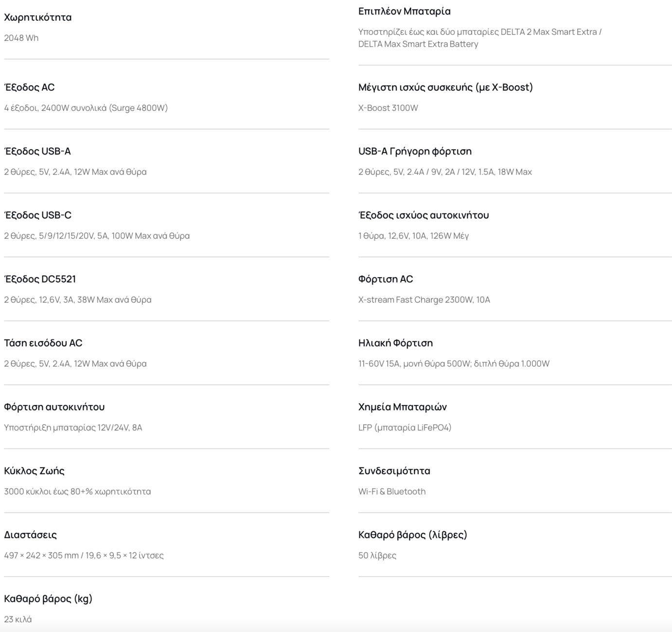Click the Έξοδος DC5521 heading
The width and height of the screenshot is (672, 632).
tap(40, 279)
